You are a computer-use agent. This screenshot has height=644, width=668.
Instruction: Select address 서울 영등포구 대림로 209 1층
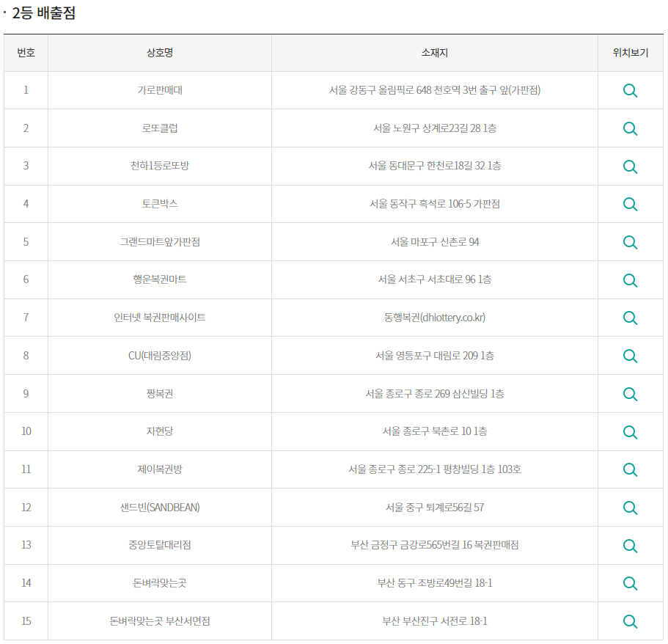pyautogui.click(x=435, y=356)
